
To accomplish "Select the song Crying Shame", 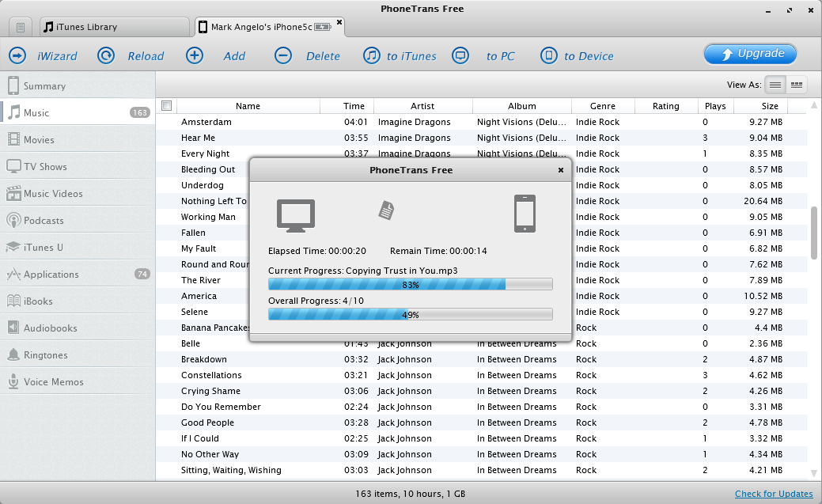I will (210, 391).
